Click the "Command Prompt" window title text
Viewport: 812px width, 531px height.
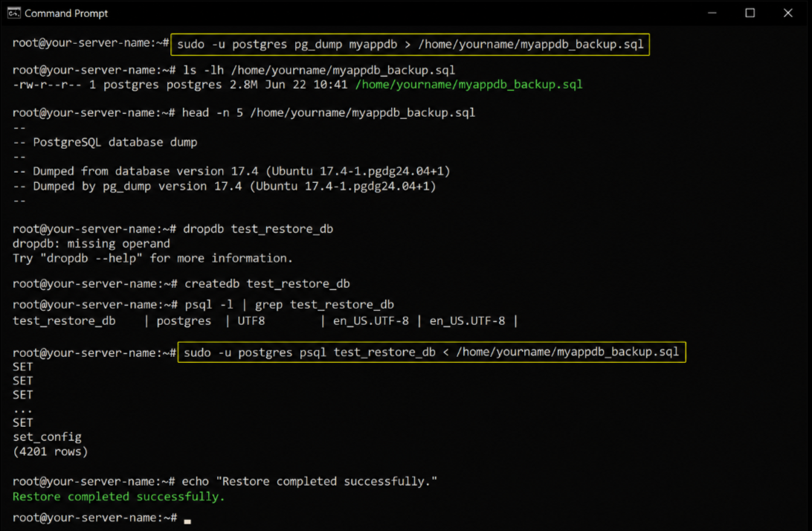pyautogui.click(x=66, y=13)
